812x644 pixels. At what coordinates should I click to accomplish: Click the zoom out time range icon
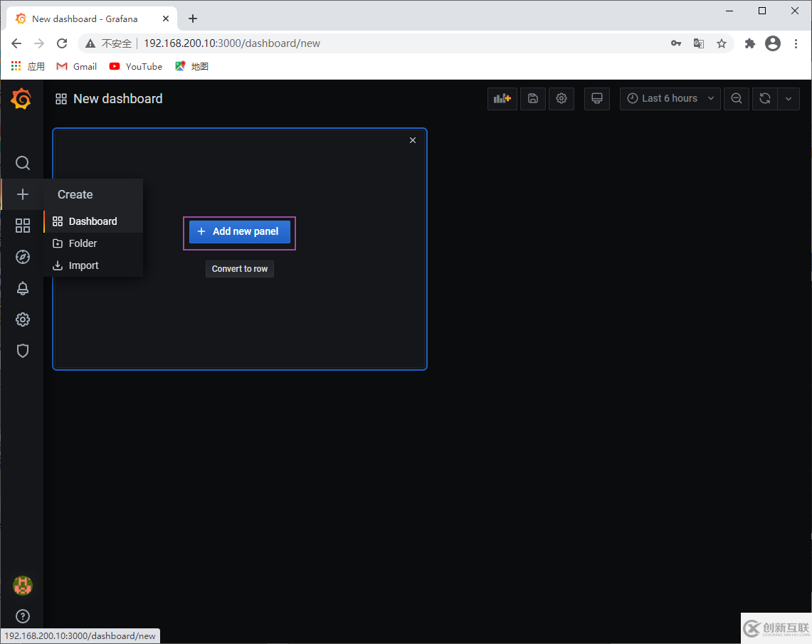click(x=736, y=98)
